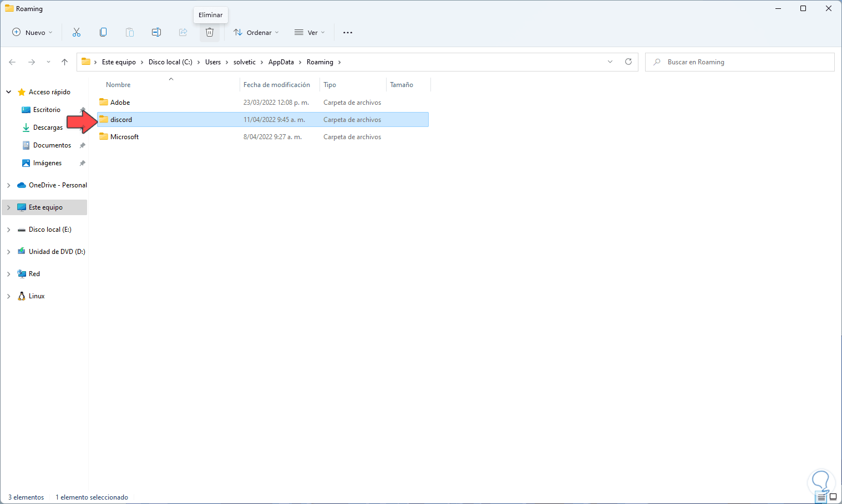The image size is (842, 504).
Task: Collapse the Acceso rápido tree node
Action: coord(9,92)
